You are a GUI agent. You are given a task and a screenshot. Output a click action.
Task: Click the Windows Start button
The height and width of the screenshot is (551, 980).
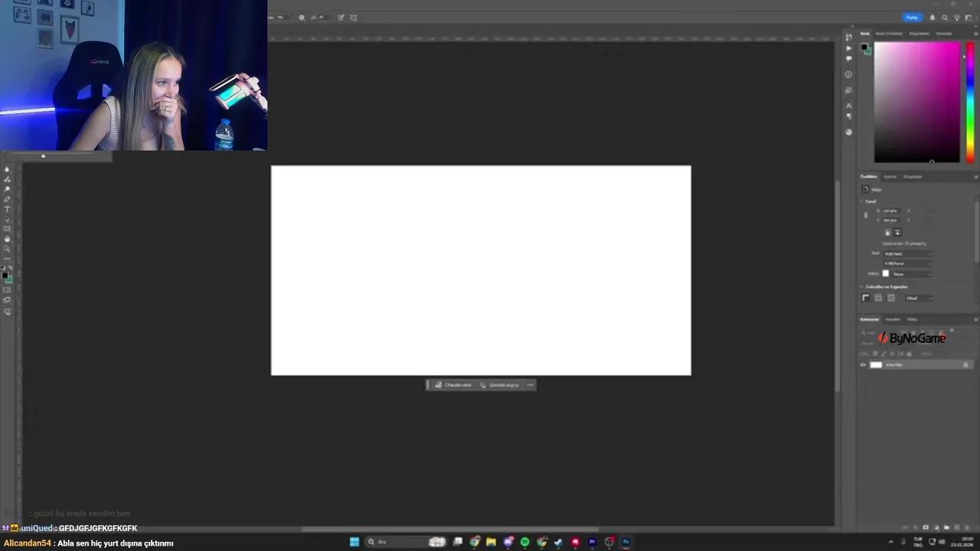pos(354,542)
